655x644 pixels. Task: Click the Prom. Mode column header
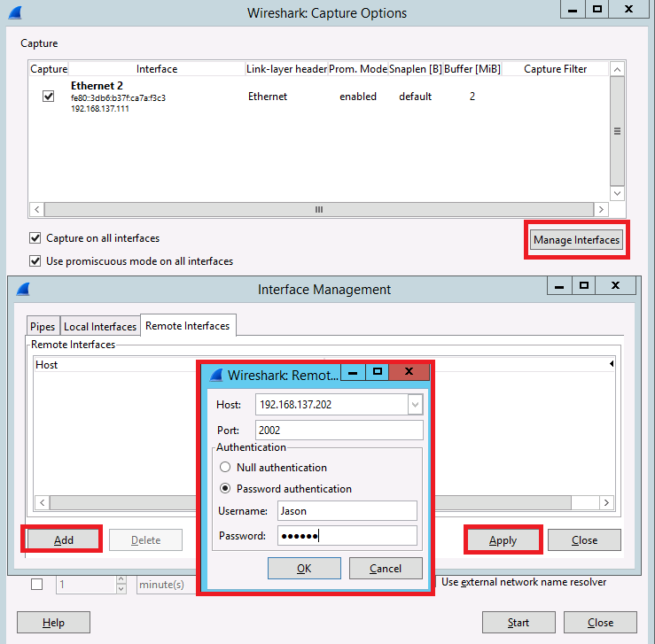(358, 69)
